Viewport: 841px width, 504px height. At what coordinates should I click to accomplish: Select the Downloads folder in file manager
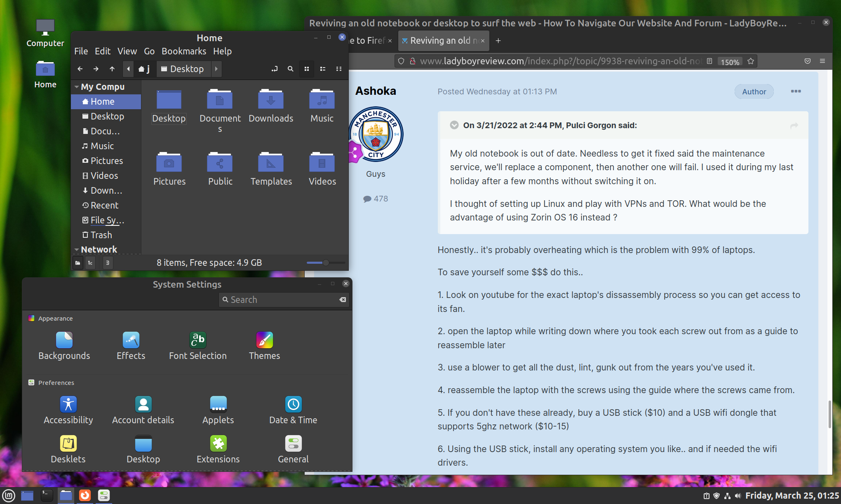(x=271, y=106)
